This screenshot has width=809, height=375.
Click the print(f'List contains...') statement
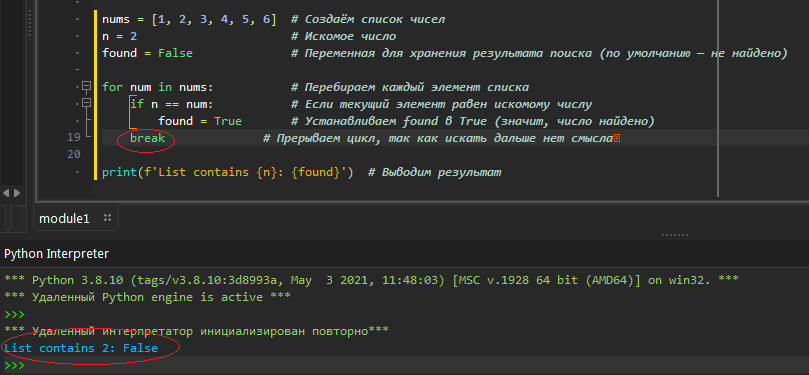[228, 172]
